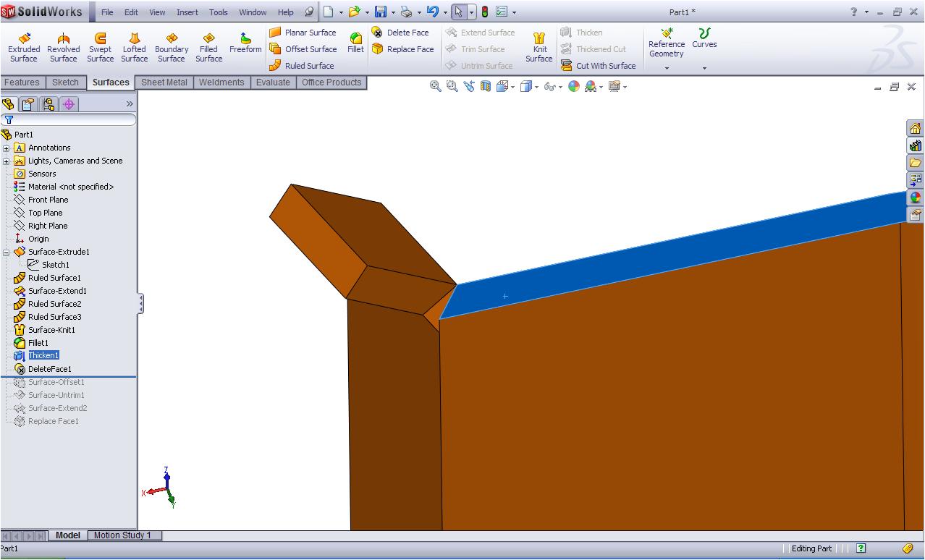This screenshot has height=560, width=925.
Task: Switch to the Motion Study 1 tab
Action: tap(122, 535)
